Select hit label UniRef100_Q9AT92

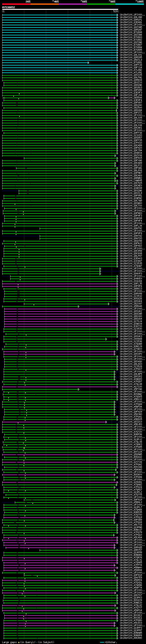pos(131,228)
